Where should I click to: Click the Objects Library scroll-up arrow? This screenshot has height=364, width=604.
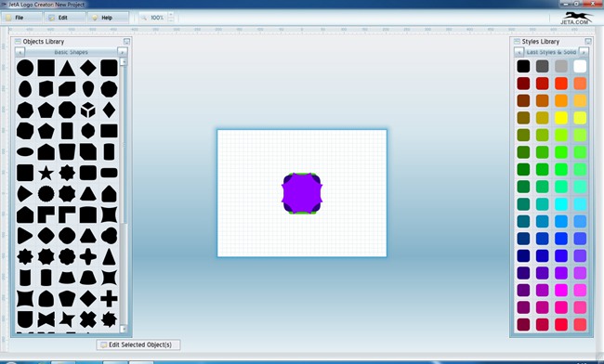[x=124, y=62]
